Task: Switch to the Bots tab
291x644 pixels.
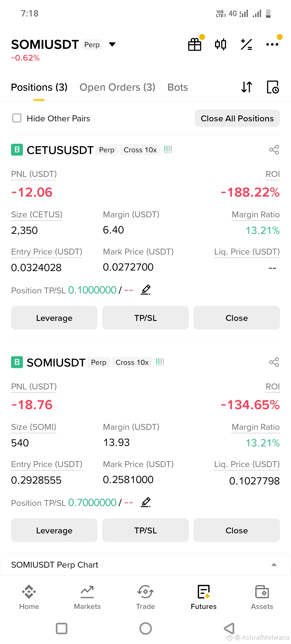Action: click(x=178, y=87)
